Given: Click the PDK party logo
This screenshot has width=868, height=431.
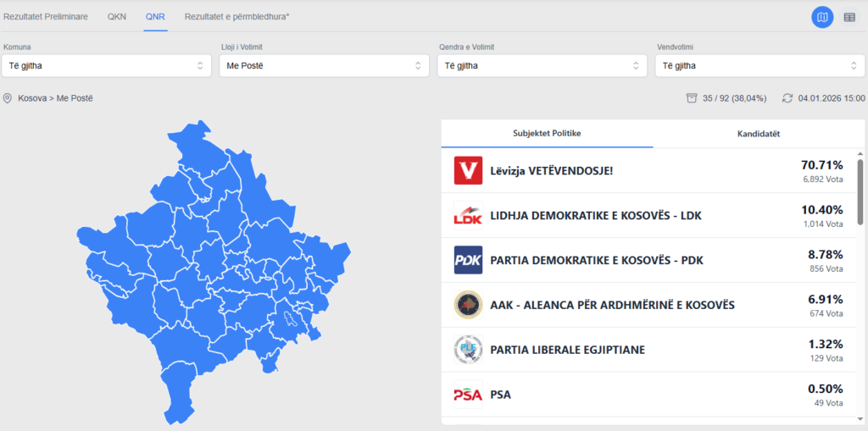Looking at the screenshot, I should [x=468, y=260].
